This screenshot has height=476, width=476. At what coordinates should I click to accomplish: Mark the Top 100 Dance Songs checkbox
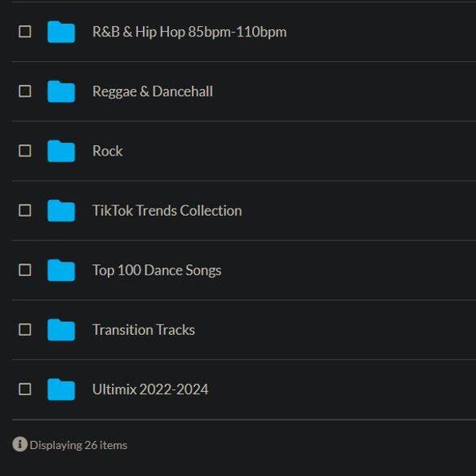pos(25,270)
